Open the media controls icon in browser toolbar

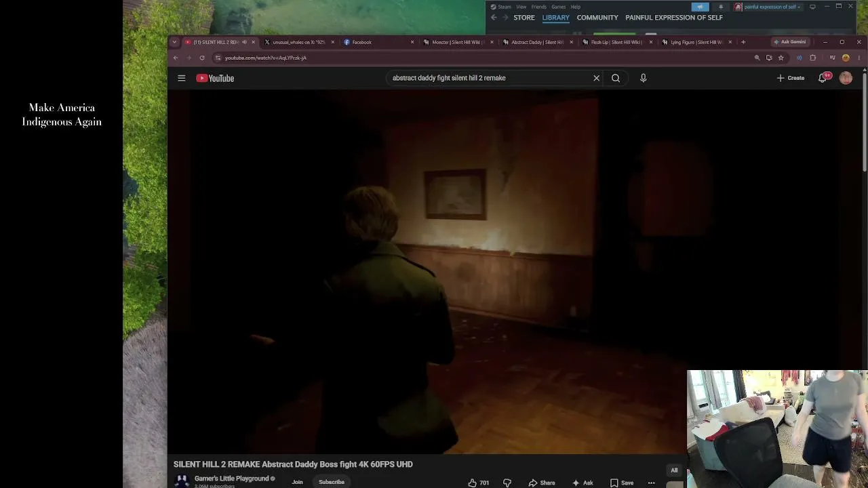(833, 58)
